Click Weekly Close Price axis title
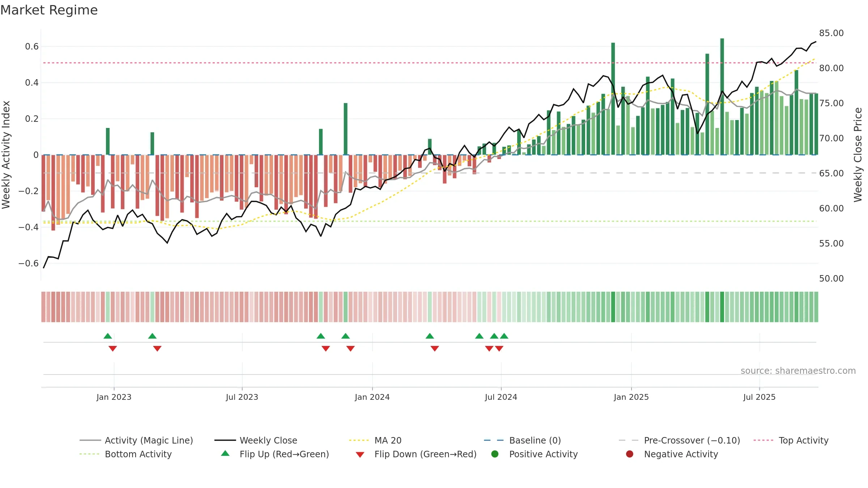The height and width of the screenshot is (488, 868). (858, 155)
